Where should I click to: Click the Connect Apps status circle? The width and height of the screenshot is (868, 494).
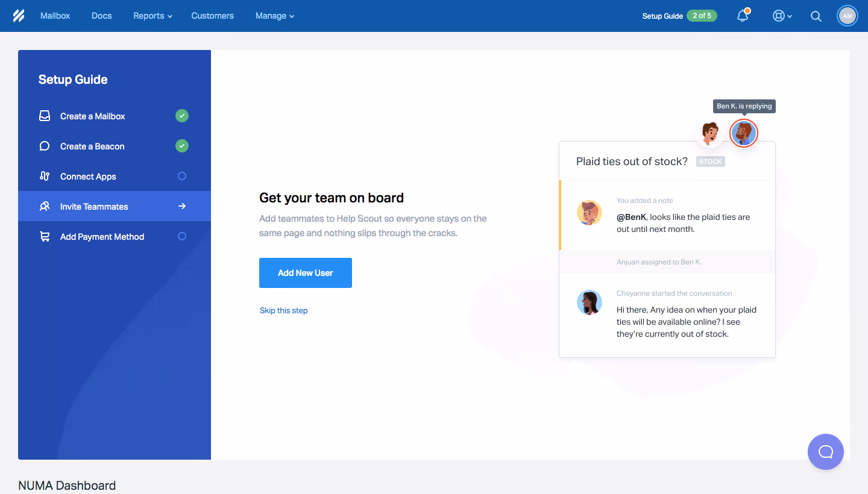(x=182, y=176)
